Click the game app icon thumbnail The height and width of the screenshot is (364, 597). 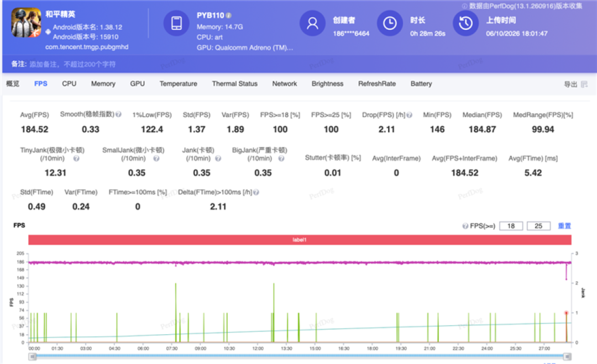pyautogui.click(x=26, y=23)
